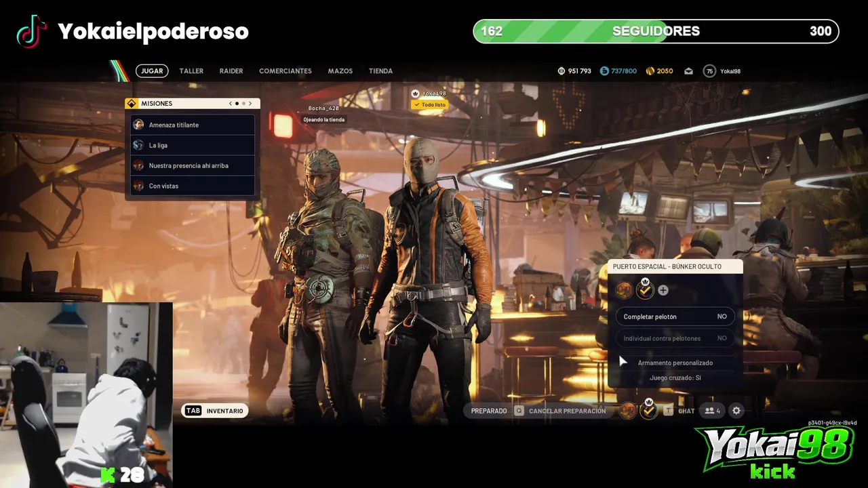Click the first squad avatar in the squad panel
Viewport: 868px width, 488px height.
click(x=624, y=290)
